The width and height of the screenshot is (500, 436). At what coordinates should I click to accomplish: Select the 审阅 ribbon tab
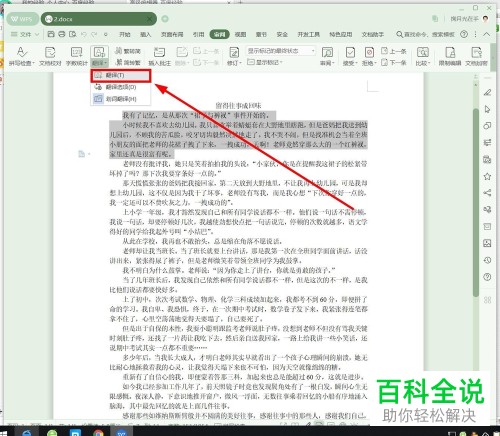pyautogui.click(x=220, y=34)
